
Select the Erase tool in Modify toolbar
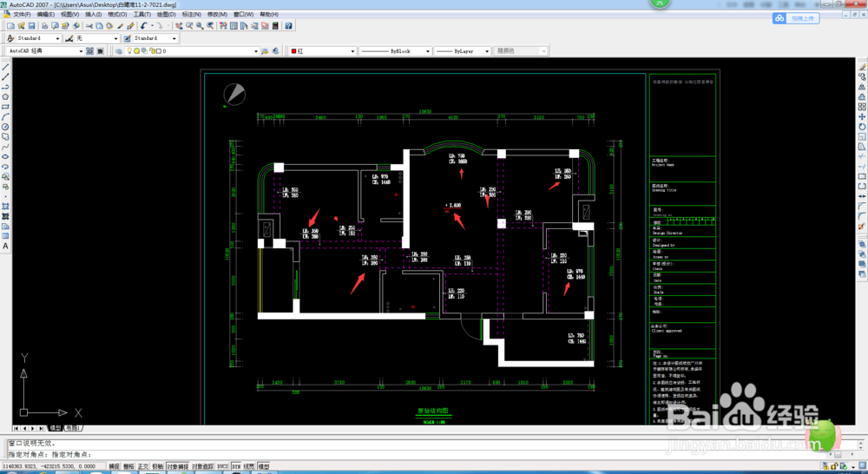pos(862,67)
